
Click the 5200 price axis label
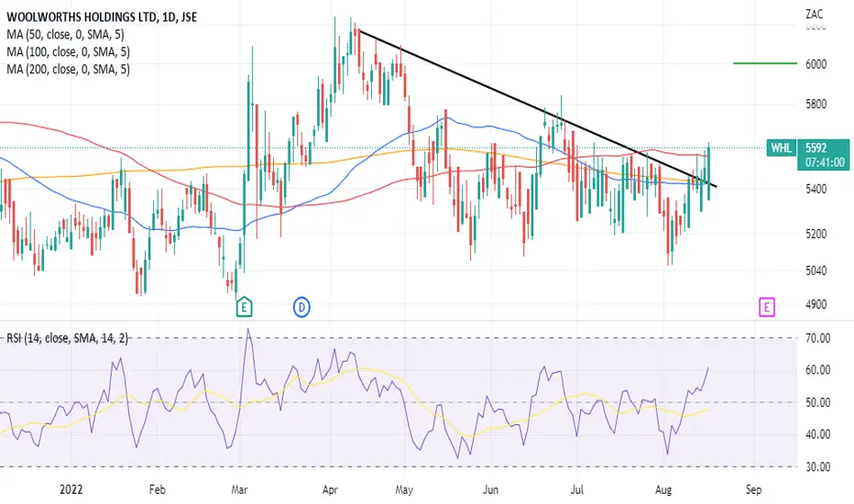click(816, 234)
